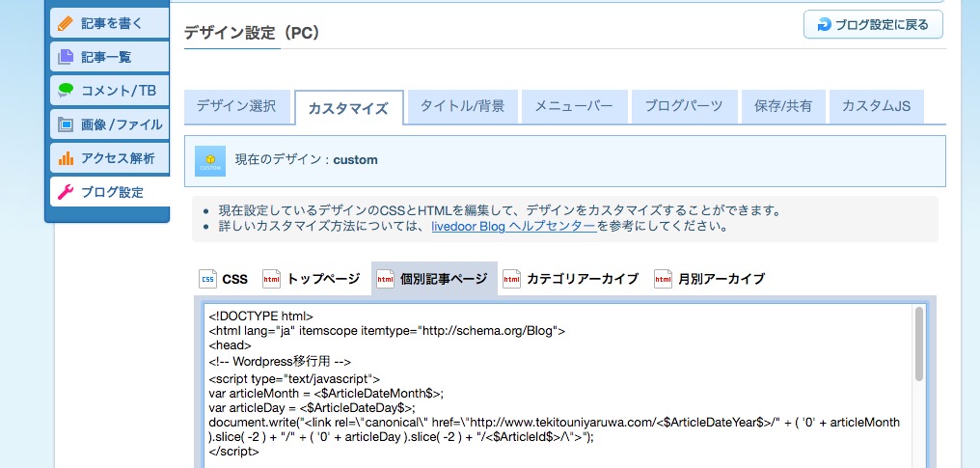Click the refresh arrow icon on ブログ設定に戻る

[x=825, y=24]
